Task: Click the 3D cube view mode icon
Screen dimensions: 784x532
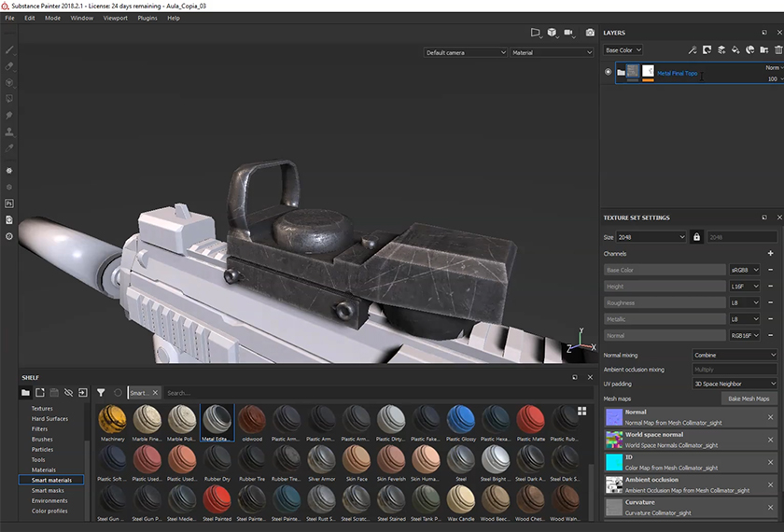Action: pos(553,33)
